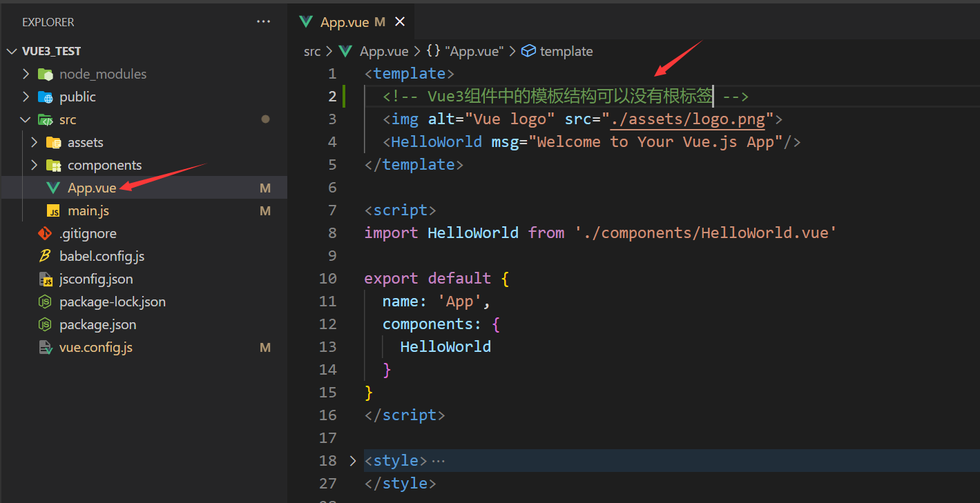Image resolution: width=980 pixels, height=503 pixels.
Task: Click the components folder icon
Action: pos(54,165)
